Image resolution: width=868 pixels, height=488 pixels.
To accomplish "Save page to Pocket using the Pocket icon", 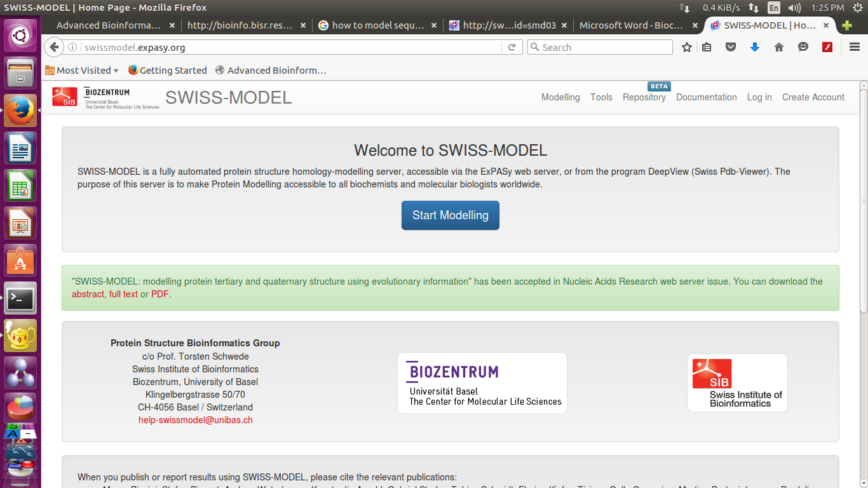I will coord(730,47).
